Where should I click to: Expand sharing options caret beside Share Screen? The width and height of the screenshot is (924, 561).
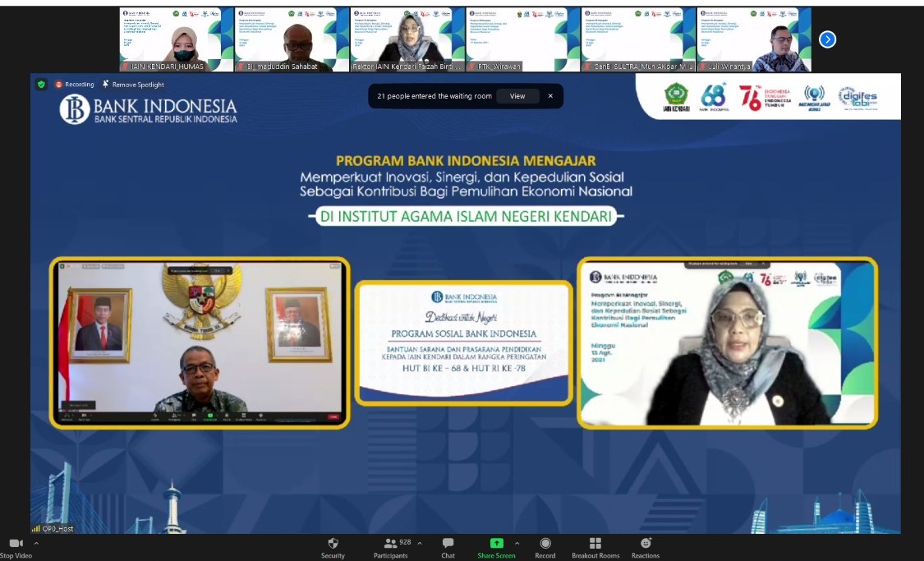coord(517,543)
